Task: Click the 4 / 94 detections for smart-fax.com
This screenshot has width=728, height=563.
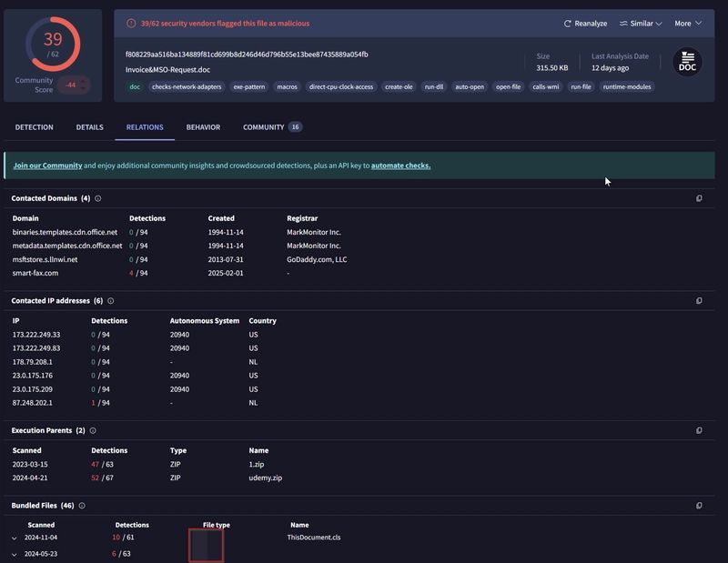Action: [x=138, y=273]
